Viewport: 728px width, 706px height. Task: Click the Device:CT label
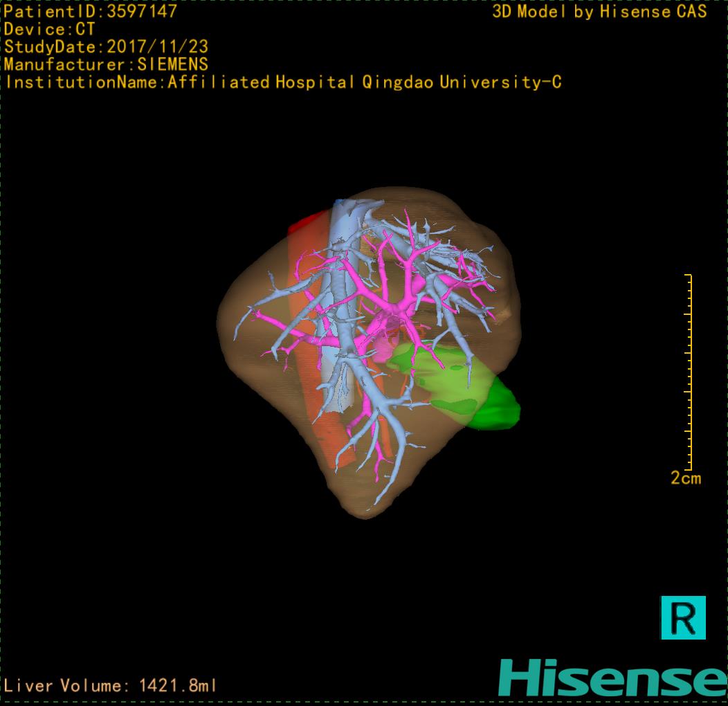49,30
